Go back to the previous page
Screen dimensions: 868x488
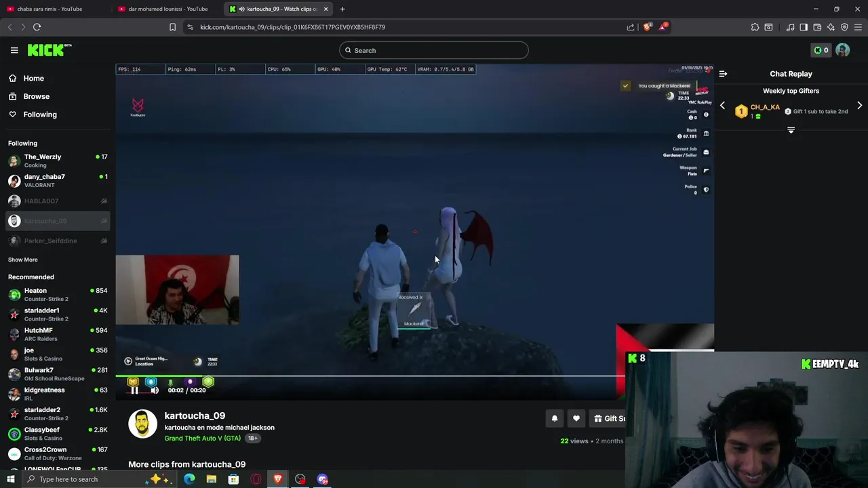pyautogui.click(x=9, y=27)
